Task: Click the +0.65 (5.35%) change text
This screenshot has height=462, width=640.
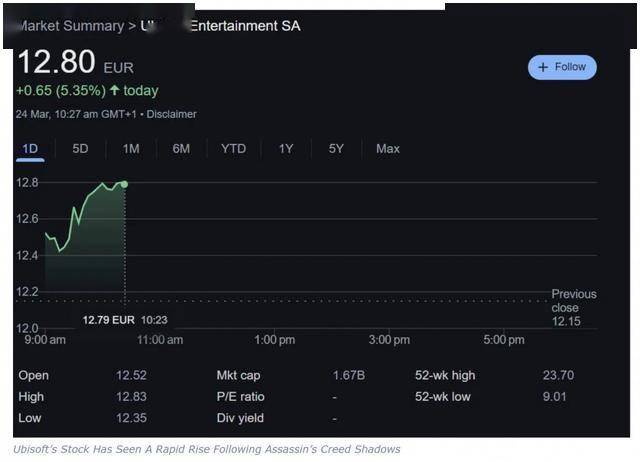Action: 61,91
